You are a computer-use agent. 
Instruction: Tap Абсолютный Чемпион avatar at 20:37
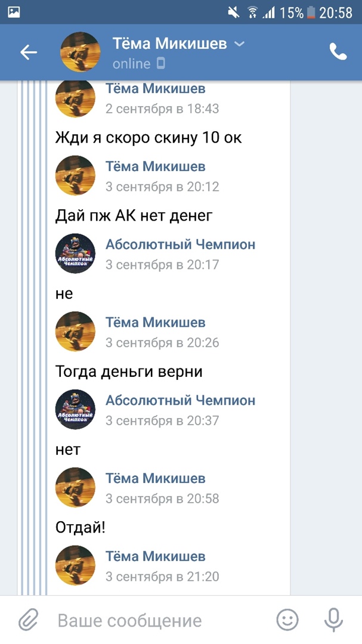[75, 410]
